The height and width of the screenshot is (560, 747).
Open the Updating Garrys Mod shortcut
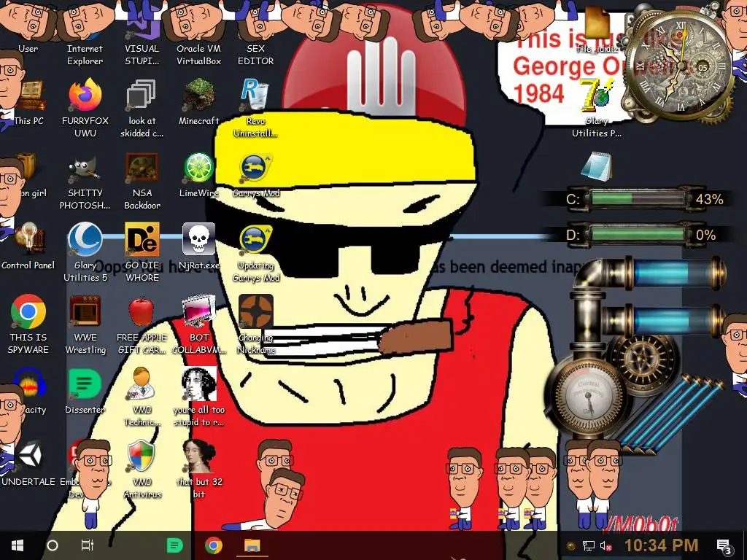click(x=255, y=240)
